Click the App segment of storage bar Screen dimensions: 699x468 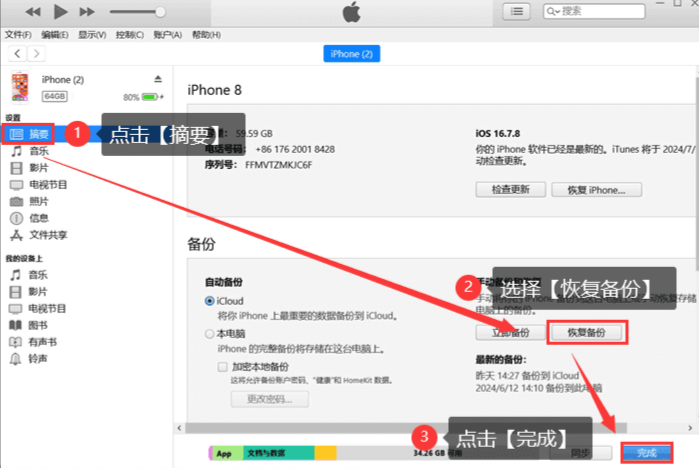(x=226, y=453)
